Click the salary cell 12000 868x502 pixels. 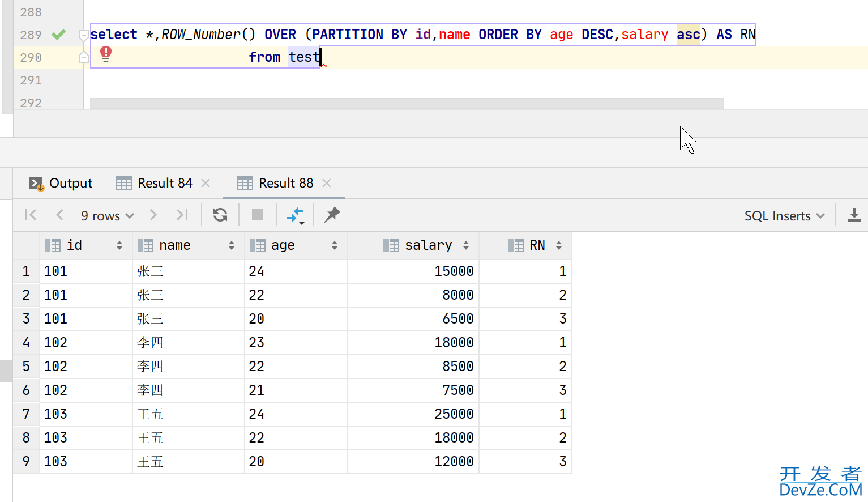pyautogui.click(x=413, y=462)
